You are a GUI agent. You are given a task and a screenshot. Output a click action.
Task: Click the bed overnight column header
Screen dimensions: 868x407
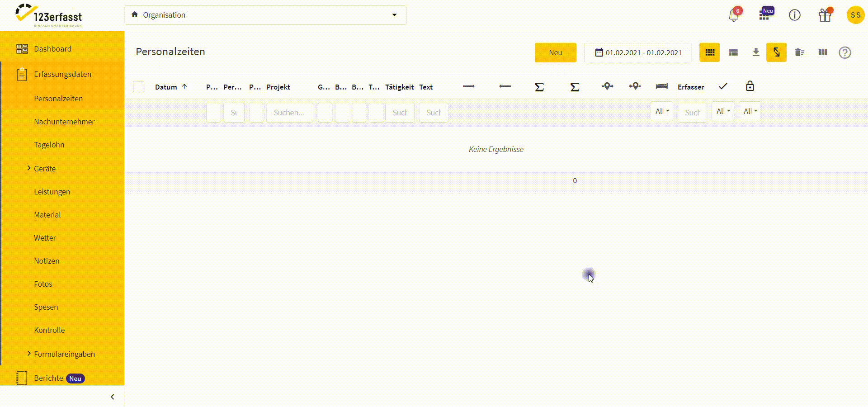tap(662, 86)
